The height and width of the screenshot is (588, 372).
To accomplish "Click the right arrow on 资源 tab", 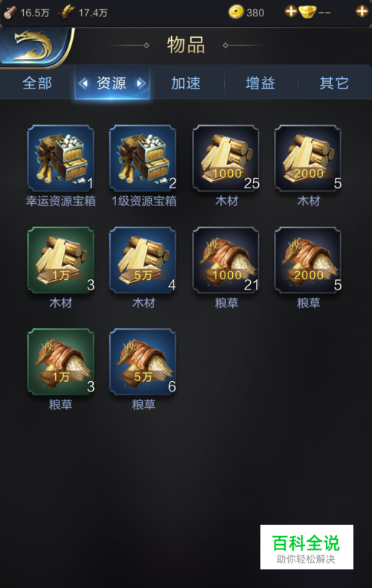I will click(141, 83).
